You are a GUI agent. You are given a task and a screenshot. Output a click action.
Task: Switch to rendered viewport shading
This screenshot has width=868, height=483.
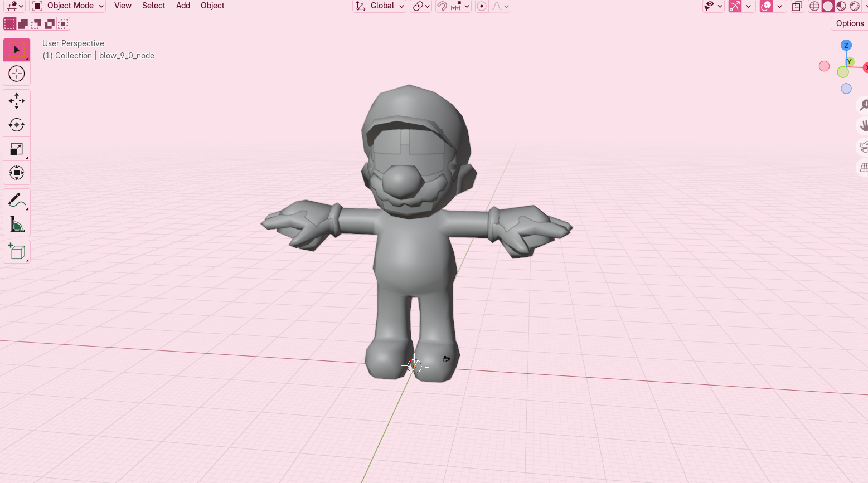pyautogui.click(x=855, y=6)
